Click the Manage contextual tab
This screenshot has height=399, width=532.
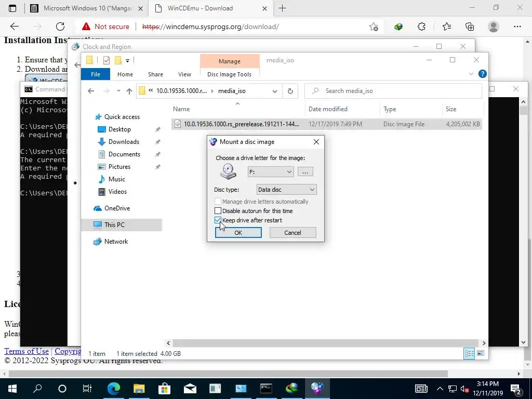point(230,61)
